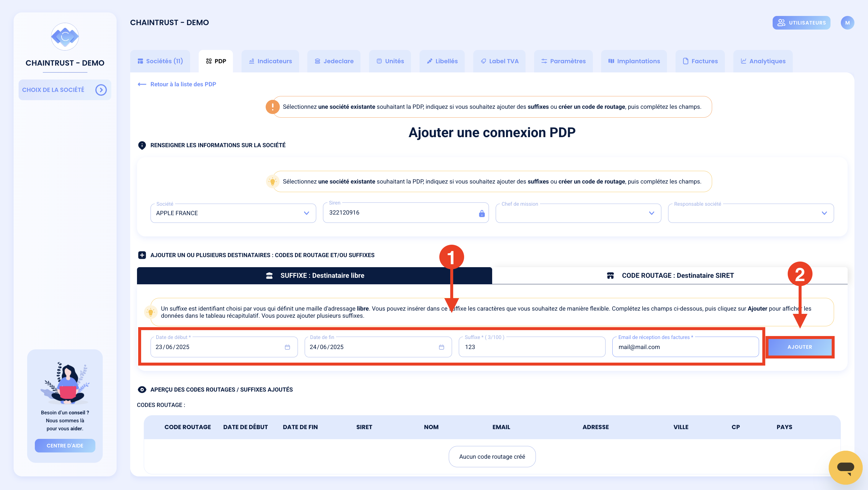Select the PDP tab
Image resolution: width=868 pixels, height=490 pixels.
tap(216, 61)
